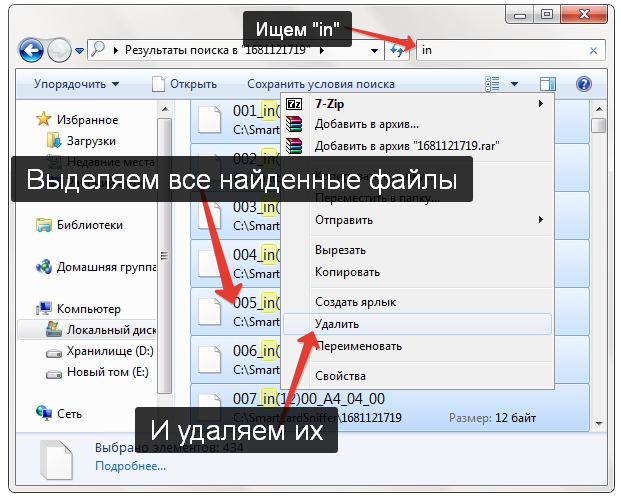Screen dimensions: 621x499
Task: Click the magnifier icon in address bar
Action: pos(98,49)
